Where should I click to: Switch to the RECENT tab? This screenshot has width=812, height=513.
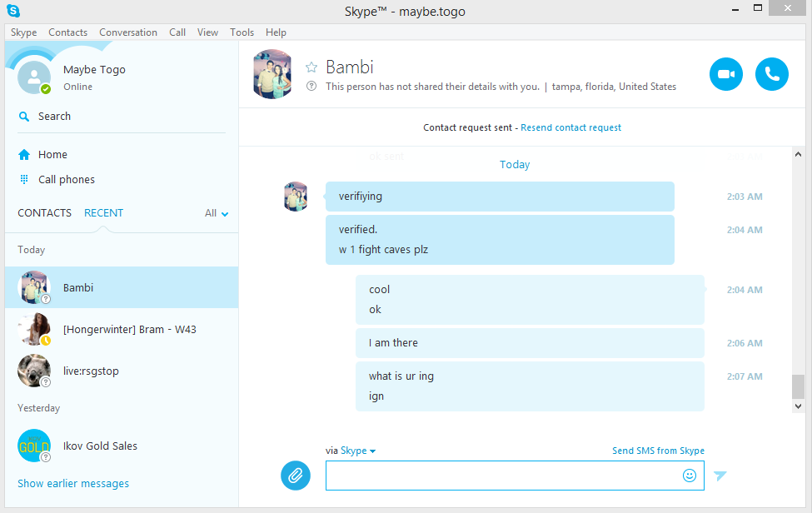pos(103,212)
